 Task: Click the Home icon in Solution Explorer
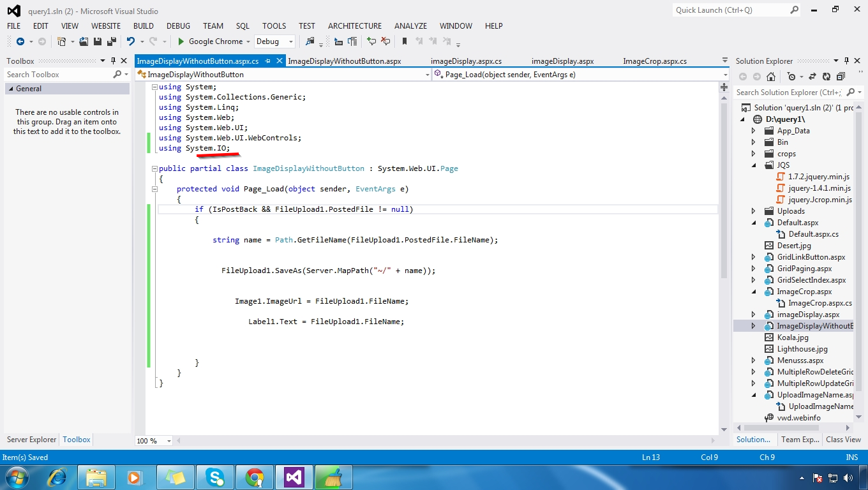tap(771, 77)
